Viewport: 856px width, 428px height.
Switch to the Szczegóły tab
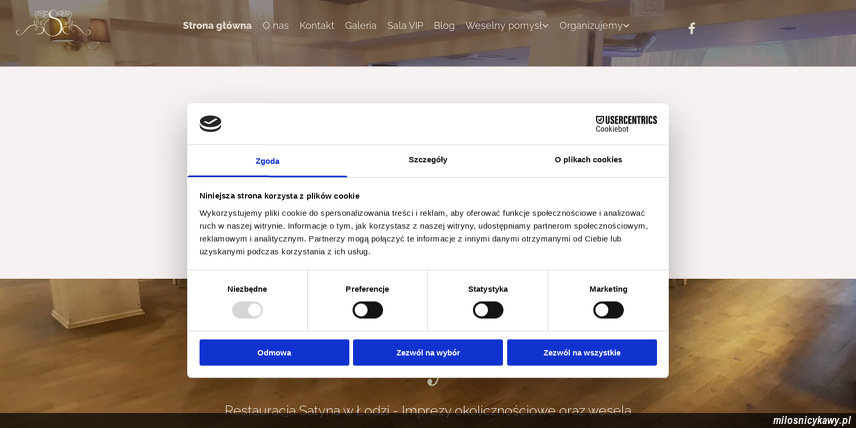pyautogui.click(x=428, y=160)
